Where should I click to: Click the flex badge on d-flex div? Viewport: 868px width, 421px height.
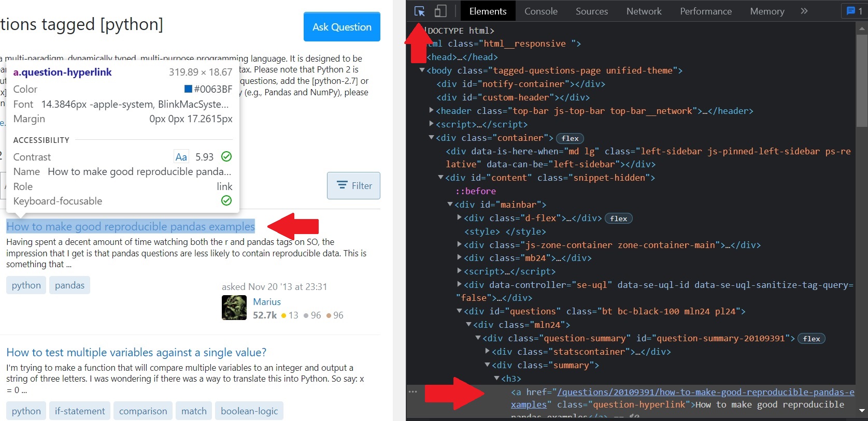619,219
